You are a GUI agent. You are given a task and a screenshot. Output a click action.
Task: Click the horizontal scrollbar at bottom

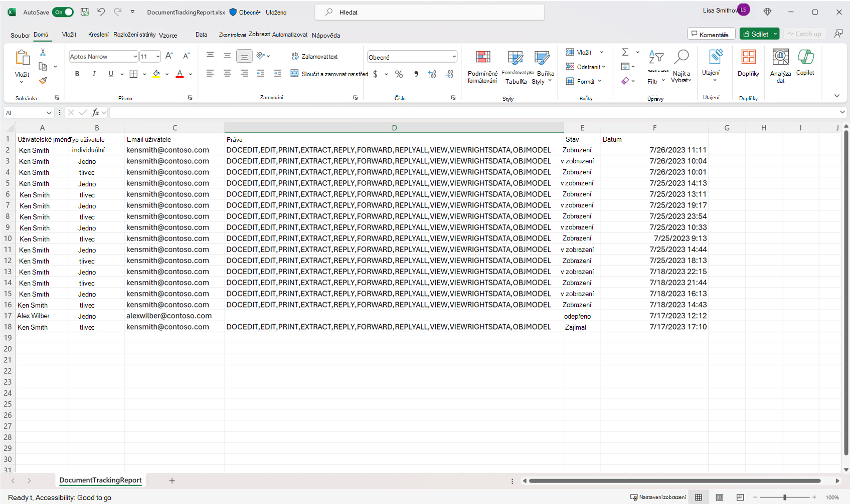[675, 481]
